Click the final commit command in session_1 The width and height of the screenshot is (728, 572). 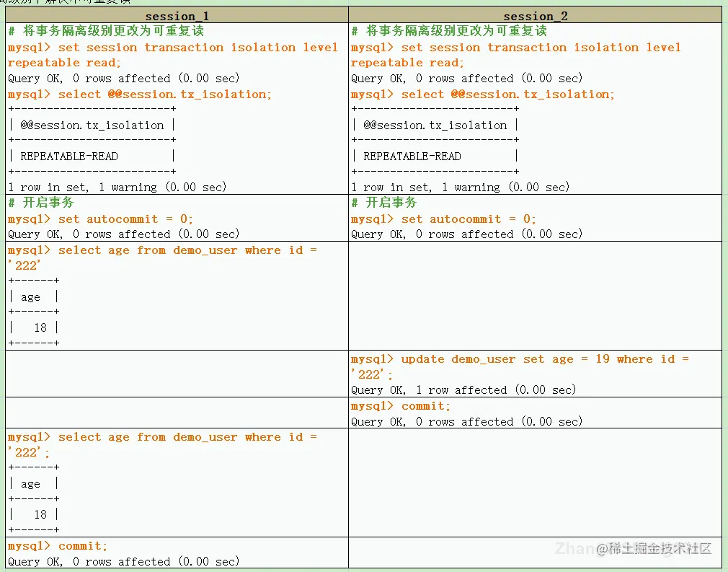point(45,545)
